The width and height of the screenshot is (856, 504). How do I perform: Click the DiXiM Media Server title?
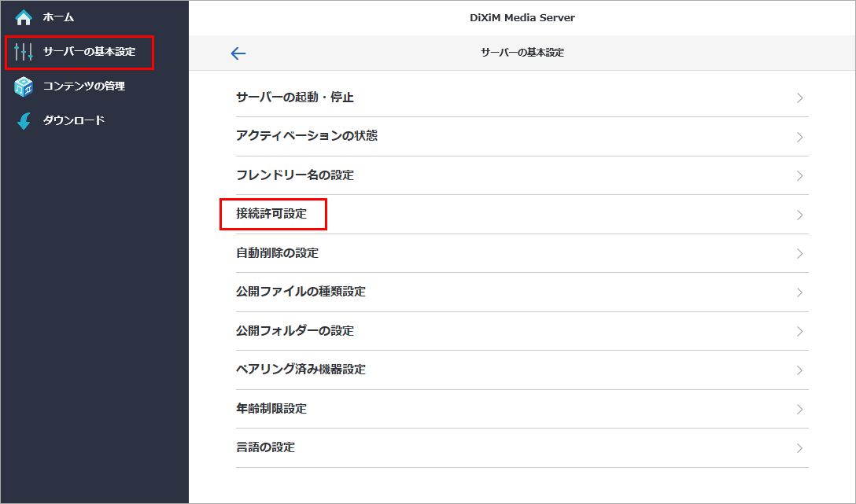(522, 17)
